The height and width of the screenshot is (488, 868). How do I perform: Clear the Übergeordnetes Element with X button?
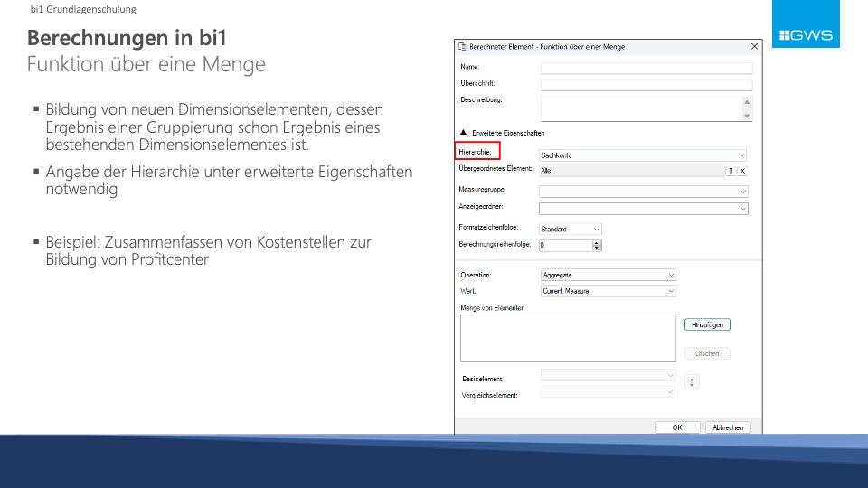(x=742, y=171)
